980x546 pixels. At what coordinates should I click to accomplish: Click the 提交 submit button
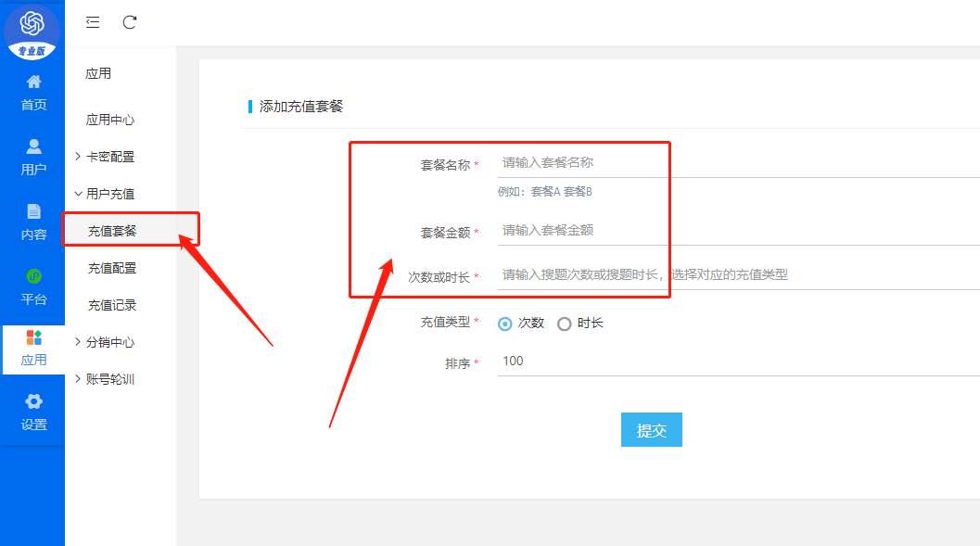tap(651, 430)
